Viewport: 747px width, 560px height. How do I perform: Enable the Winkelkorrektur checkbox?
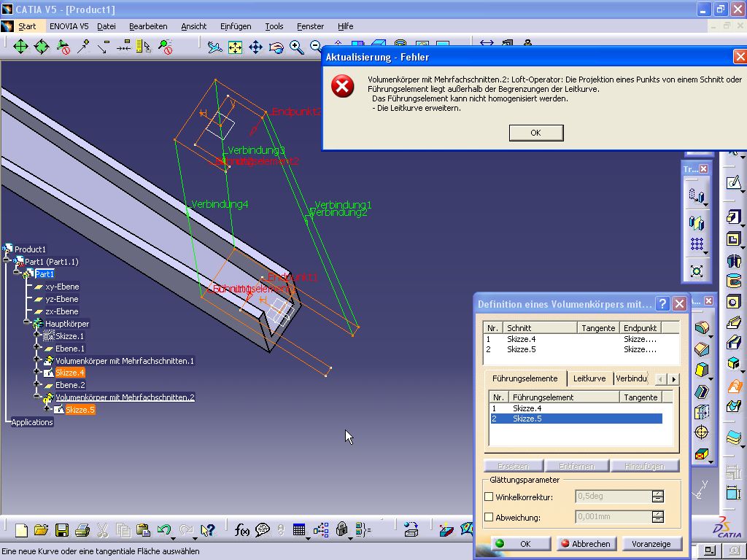(x=489, y=497)
